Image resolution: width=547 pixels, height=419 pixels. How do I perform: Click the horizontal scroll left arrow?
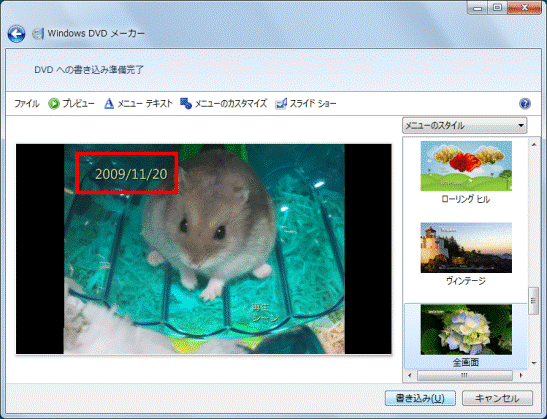[410, 375]
